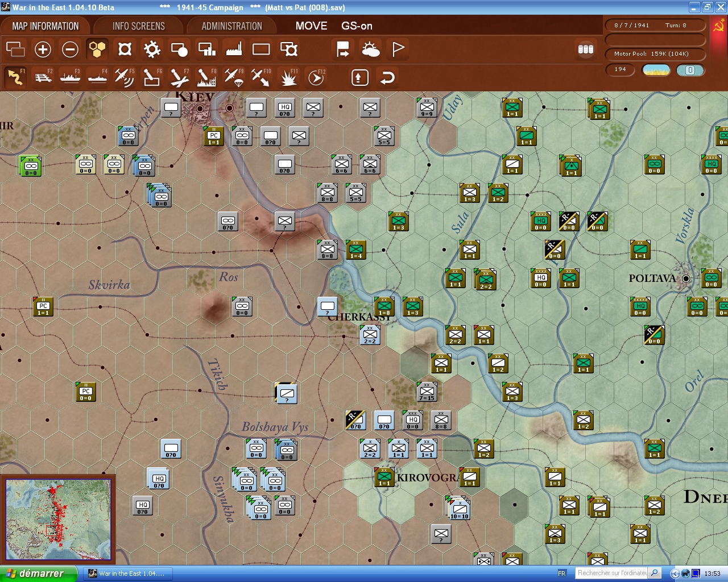Zoom out the map with minus icon
Screen dimensions: 728x582
70,49
